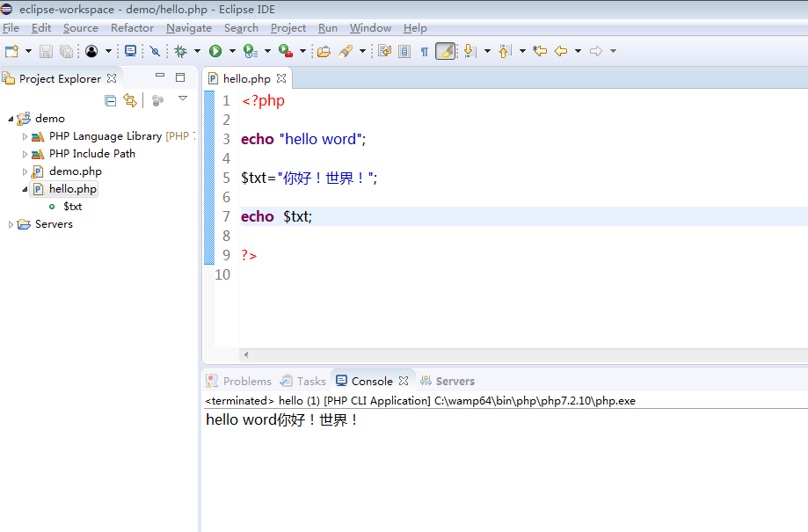Click the Save icon in toolbar
This screenshot has width=808, height=532.
[x=46, y=51]
